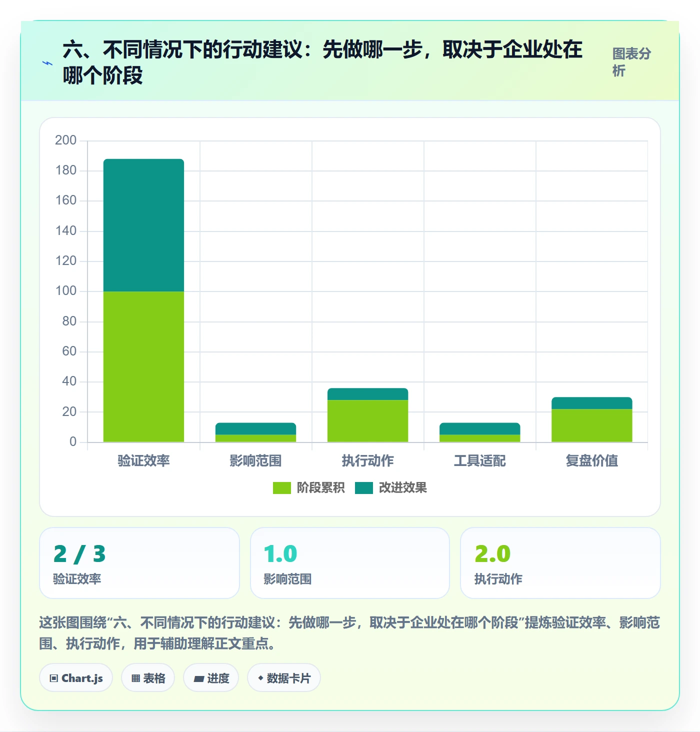Viewport: 700px width, 732px height.
Task: Click the 复盘价值 x-axis label
Action: coord(591,460)
